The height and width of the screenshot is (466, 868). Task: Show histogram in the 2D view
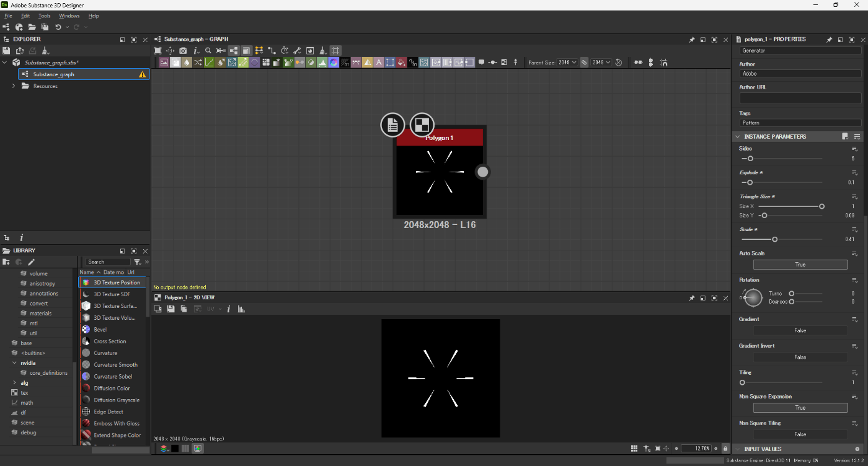241,309
